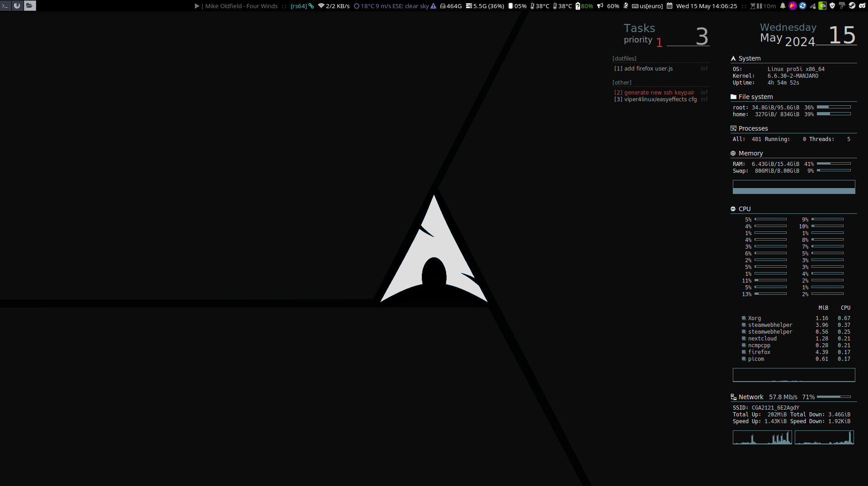The width and height of the screenshot is (868, 486).
Task: Click the hourglass timer icon
Action: 753,6
